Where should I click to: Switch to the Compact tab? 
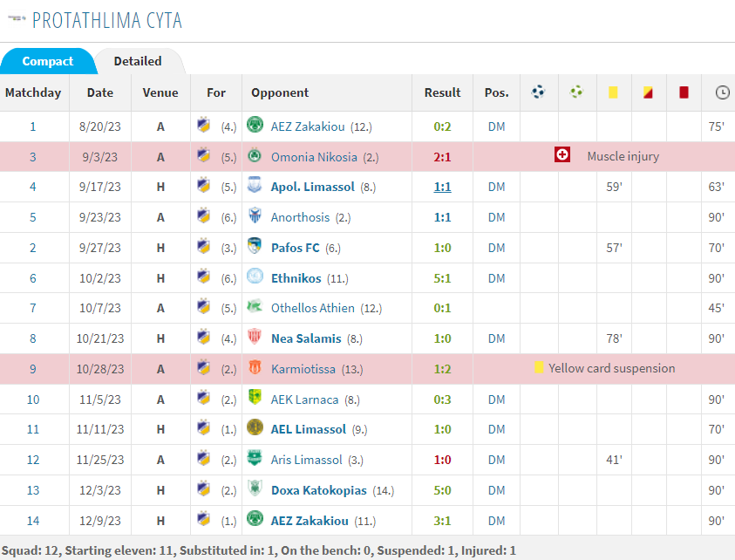tap(48, 61)
